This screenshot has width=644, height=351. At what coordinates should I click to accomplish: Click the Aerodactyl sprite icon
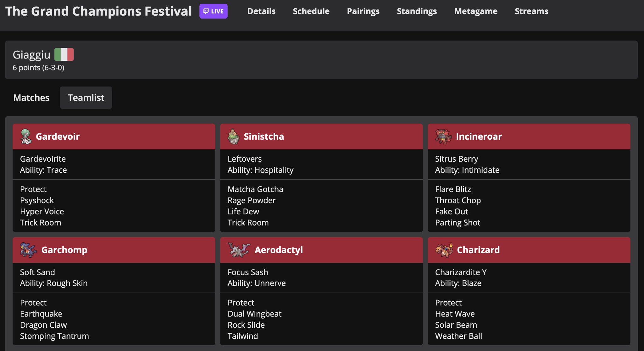(x=239, y=250)
